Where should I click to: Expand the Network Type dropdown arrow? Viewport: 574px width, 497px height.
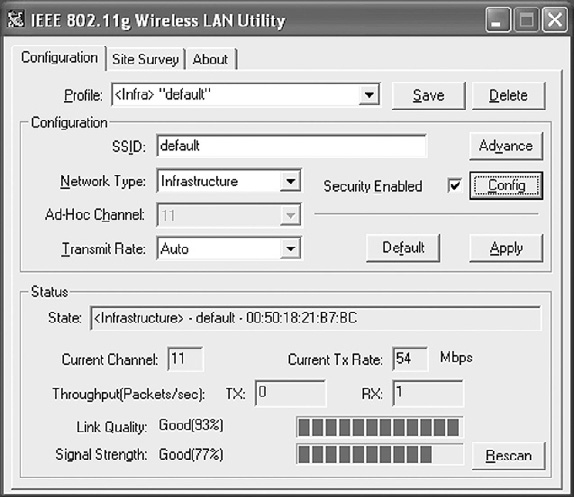[290, 181]
